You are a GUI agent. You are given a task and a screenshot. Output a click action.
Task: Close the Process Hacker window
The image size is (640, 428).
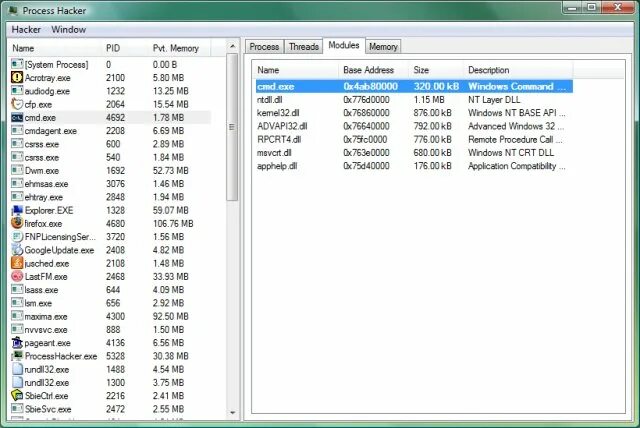pos(618,7)
